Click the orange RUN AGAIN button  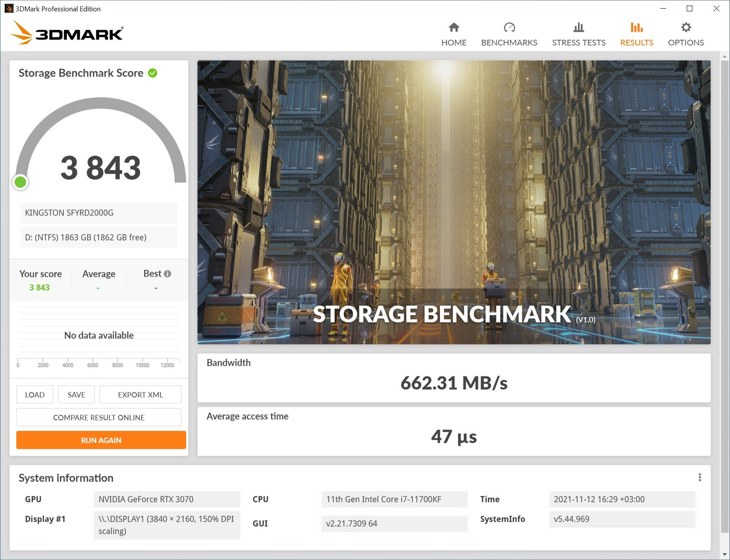click(101, 440)
